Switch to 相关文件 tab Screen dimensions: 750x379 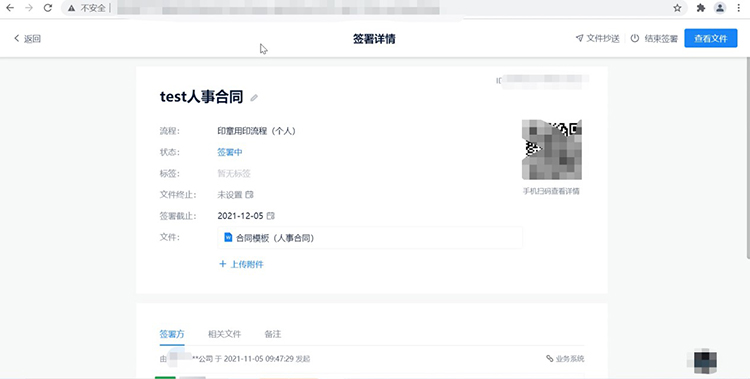224,334
